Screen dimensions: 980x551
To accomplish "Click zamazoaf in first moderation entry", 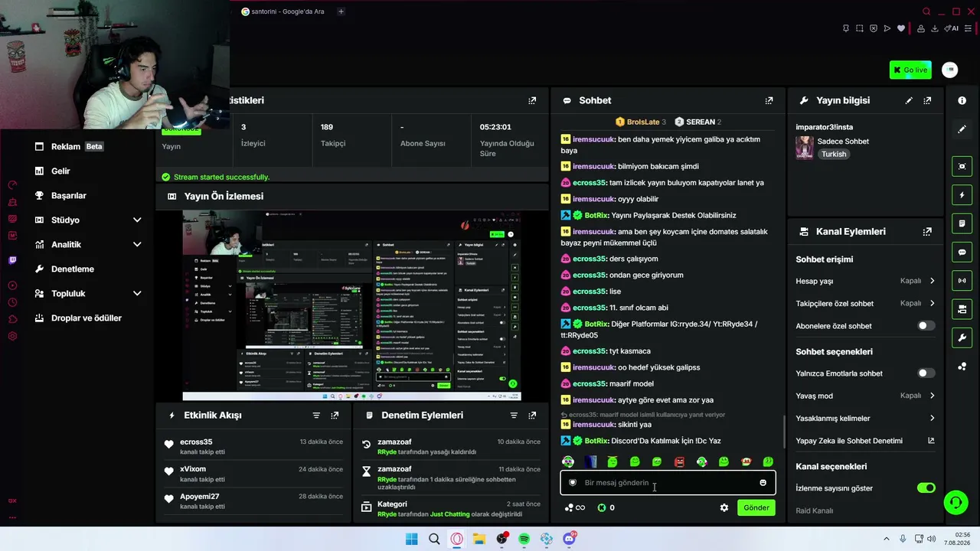I will click(x=394, y=442).
